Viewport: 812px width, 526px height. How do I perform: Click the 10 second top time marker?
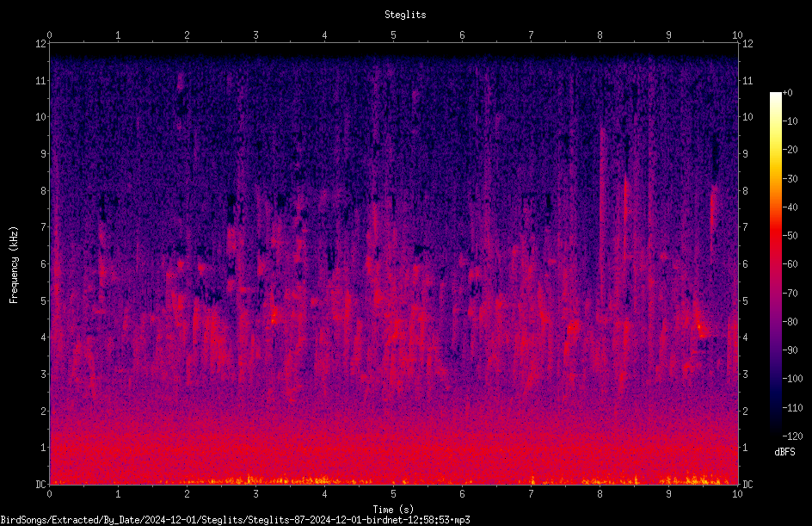(737, 34)
